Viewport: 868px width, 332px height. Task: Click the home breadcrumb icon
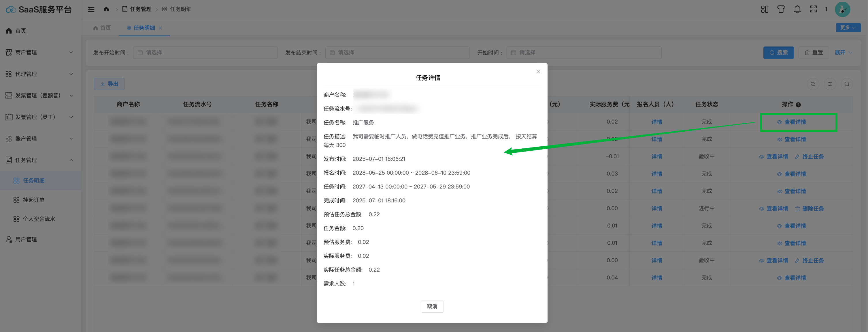[x=106, y=9]
